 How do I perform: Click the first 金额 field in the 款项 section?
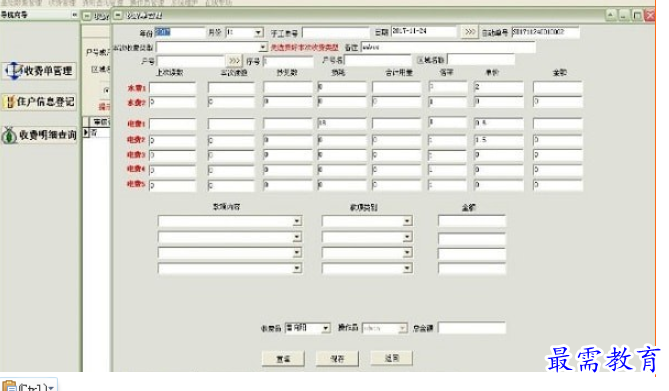[472, 221]
